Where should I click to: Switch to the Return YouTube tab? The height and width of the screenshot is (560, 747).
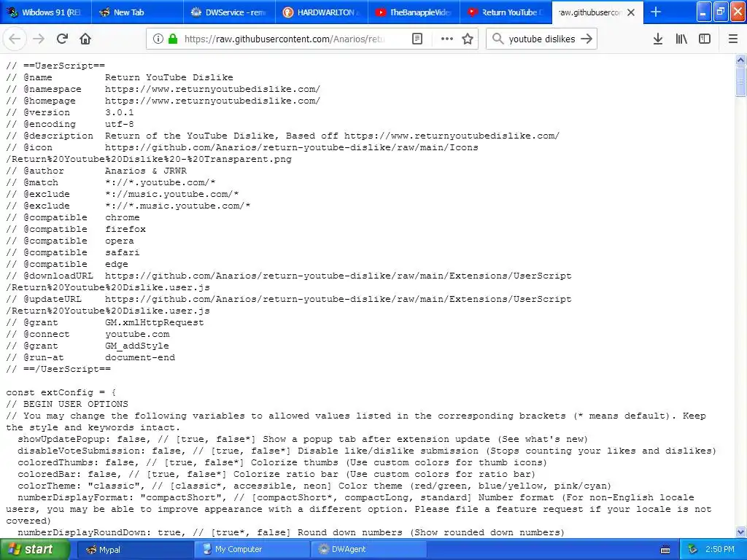click(506, 12)
